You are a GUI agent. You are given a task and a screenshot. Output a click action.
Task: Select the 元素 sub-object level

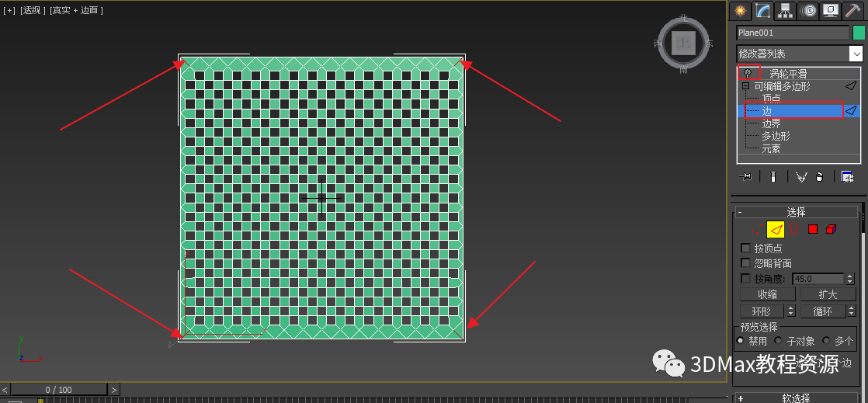(x=771, y=149)
